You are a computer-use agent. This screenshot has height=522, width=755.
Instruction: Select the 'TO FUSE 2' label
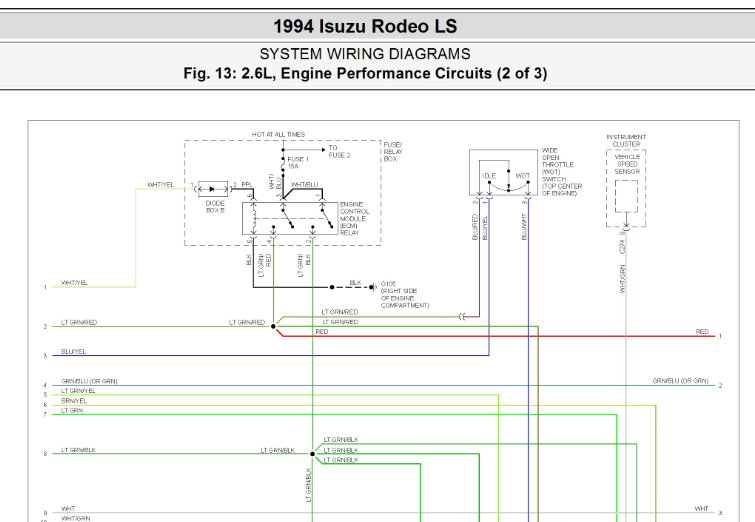pos(339,151)
